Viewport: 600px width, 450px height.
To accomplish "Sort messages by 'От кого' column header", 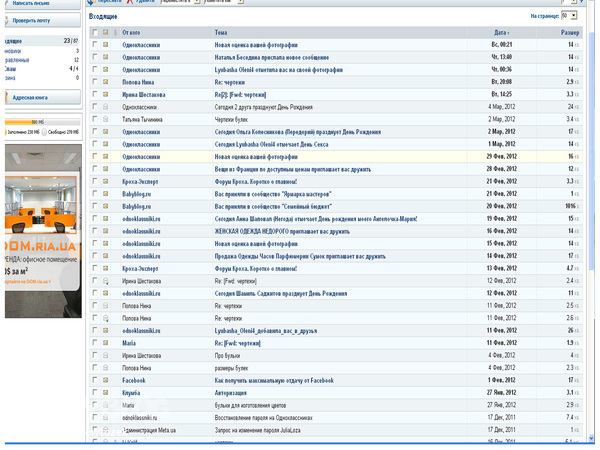I will 131,33.
